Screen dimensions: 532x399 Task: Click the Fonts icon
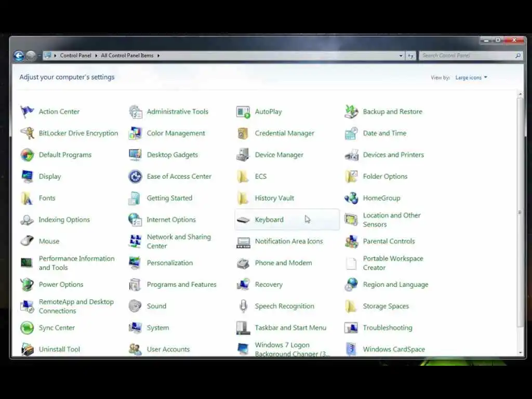tap(27, 198)
